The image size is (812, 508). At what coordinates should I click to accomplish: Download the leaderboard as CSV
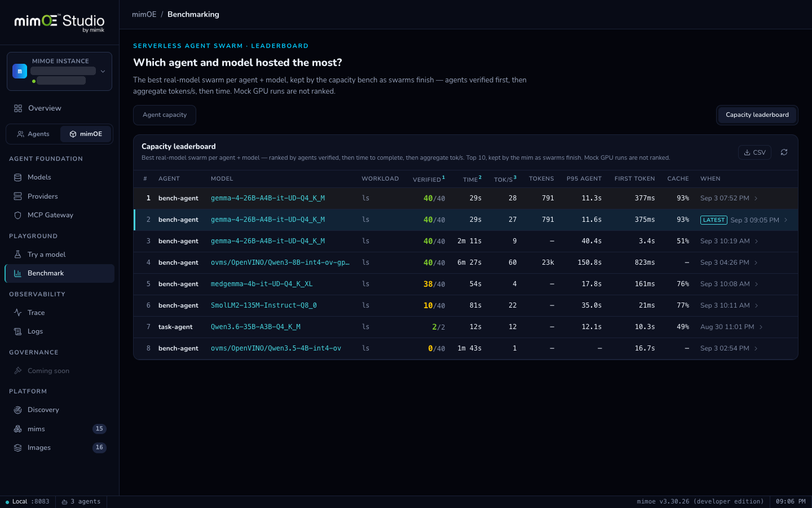[x=754, y=152]
